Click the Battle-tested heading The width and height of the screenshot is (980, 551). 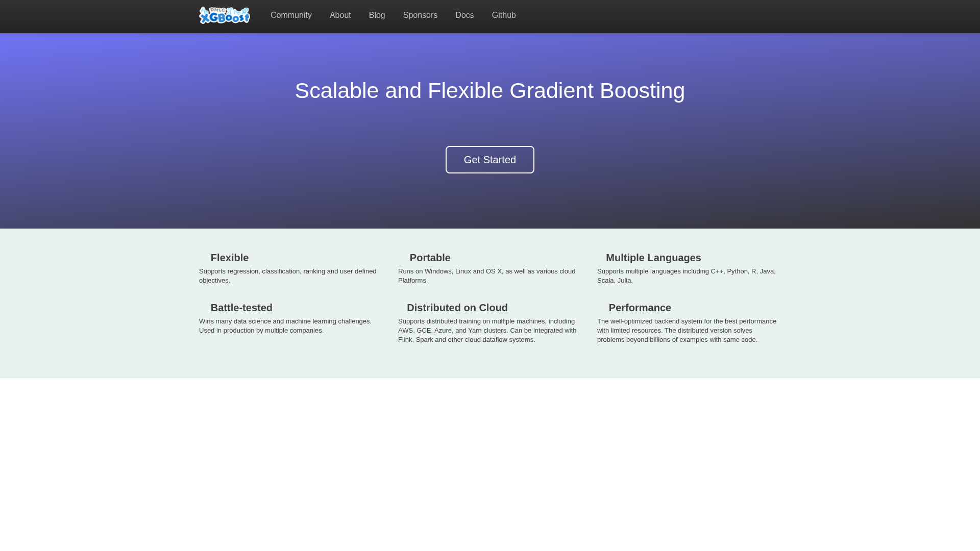point(241,308)
